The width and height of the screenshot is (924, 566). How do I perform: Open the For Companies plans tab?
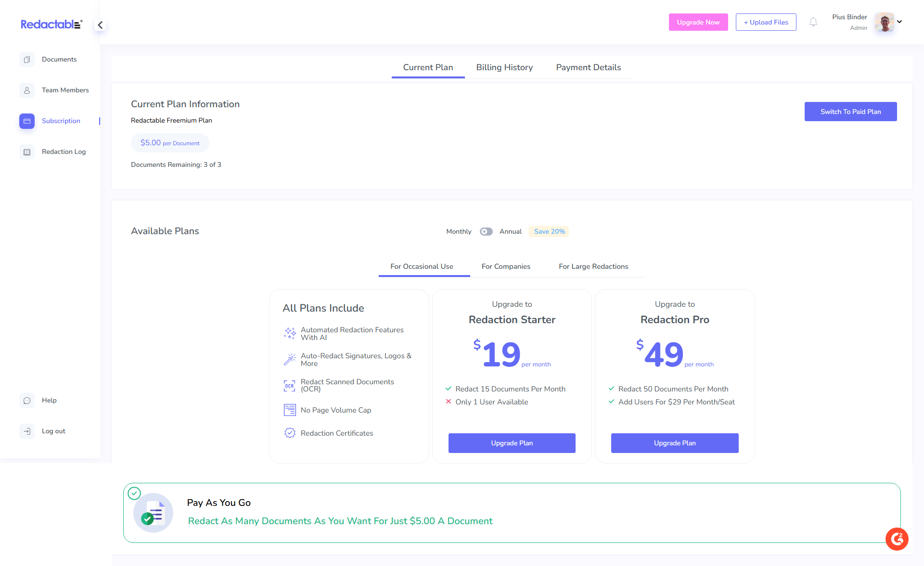[x=506, y=266]
